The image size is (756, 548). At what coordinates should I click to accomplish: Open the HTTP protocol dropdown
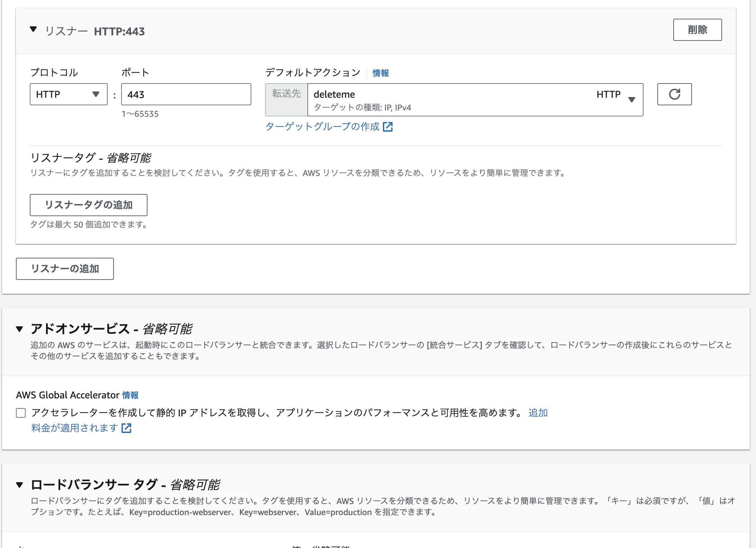tap(69, 94)
